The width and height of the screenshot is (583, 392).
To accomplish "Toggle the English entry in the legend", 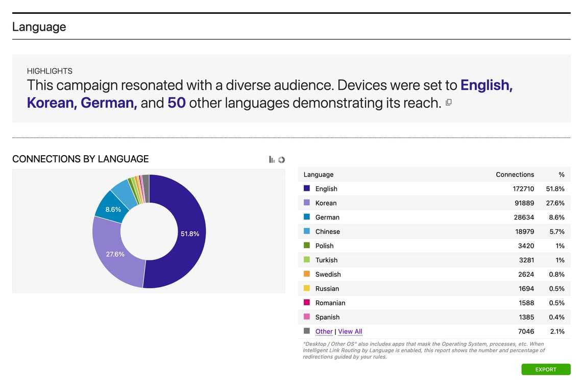I will tap(327, 189).
